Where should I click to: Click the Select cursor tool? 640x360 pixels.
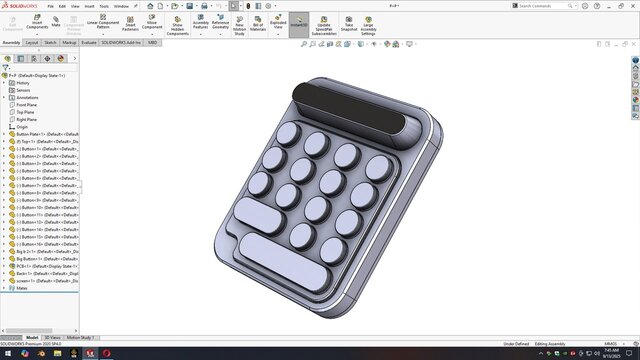coord(233,6)
